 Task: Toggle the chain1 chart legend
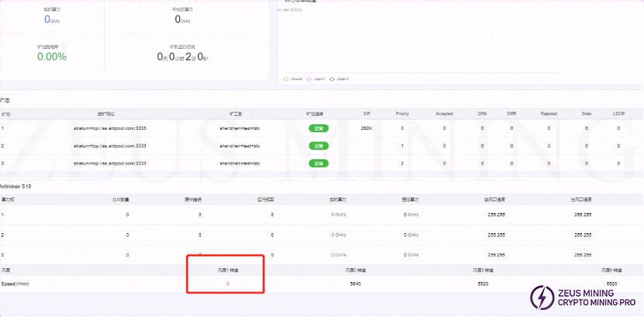(311, 78)
